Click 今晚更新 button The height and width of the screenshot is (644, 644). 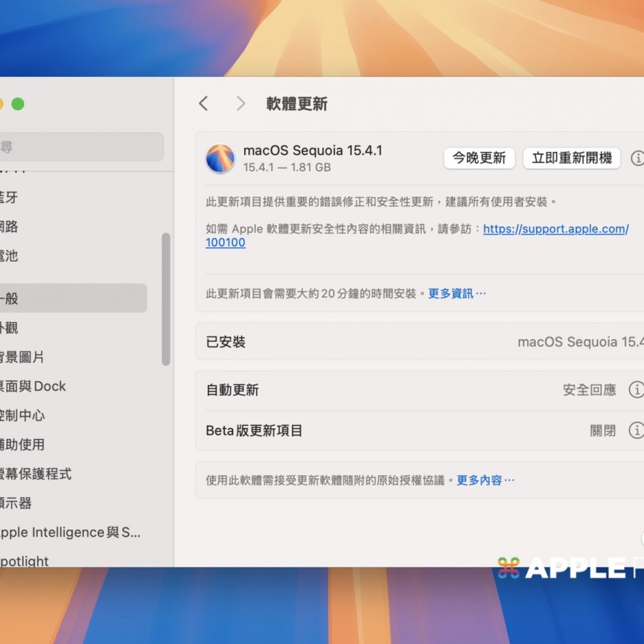click(x=479, y=158)
